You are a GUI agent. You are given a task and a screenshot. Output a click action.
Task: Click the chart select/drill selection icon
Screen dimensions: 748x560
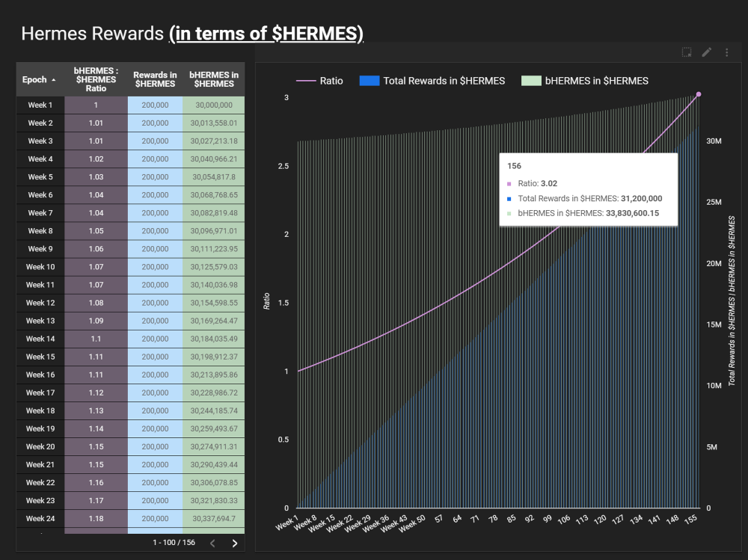pyautogui.click(x=687, y=52)
